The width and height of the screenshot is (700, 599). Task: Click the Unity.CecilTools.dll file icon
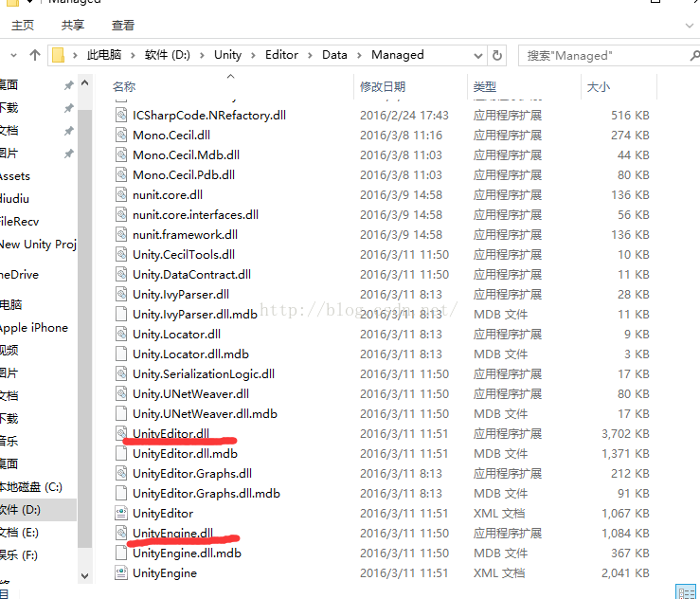121,255
